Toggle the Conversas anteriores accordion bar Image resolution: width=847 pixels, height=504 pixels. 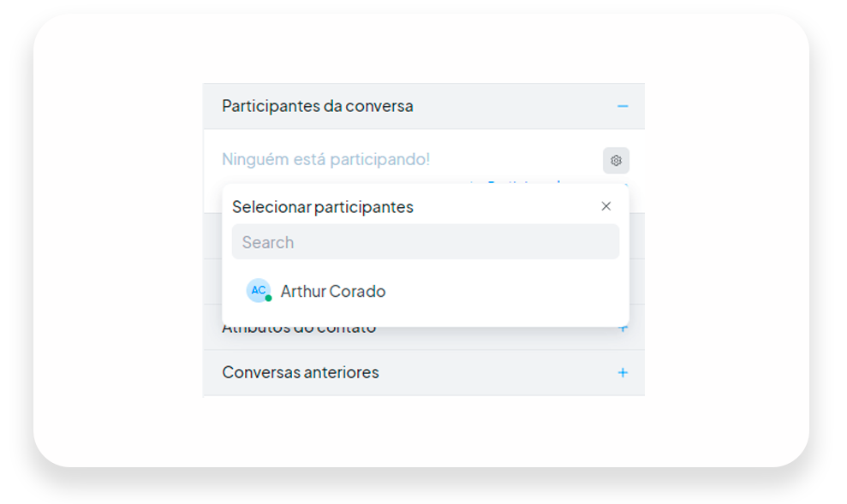pos(424,372)
